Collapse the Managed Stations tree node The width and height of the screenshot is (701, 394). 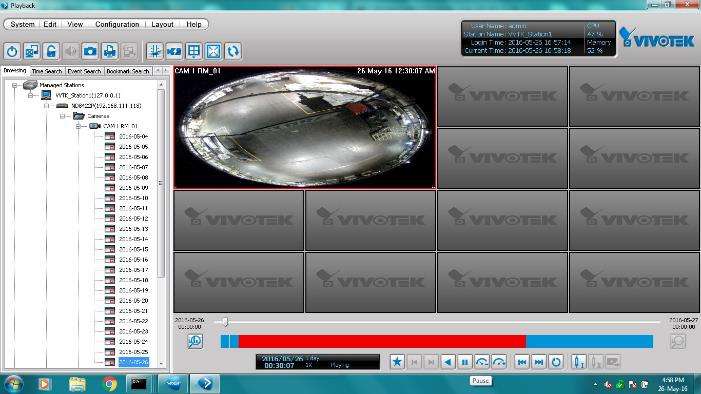(14, 85)
